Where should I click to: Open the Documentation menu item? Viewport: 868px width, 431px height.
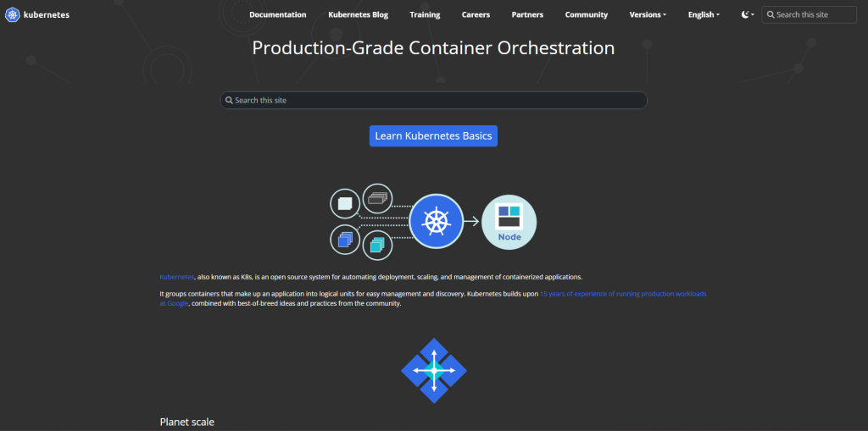click(278, 15)
